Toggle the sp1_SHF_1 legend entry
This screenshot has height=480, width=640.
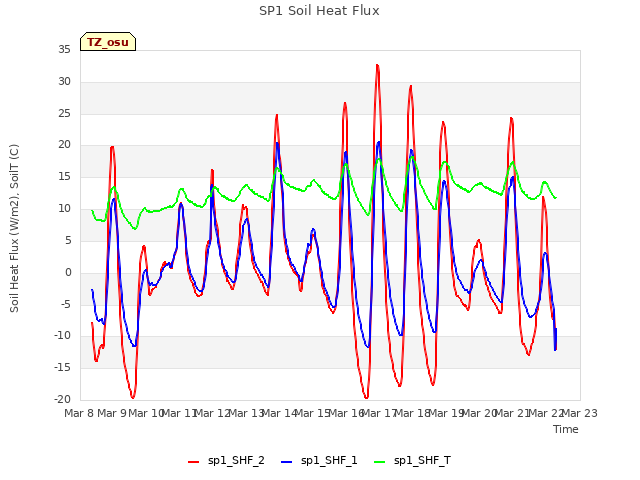[x=319, y=461]
